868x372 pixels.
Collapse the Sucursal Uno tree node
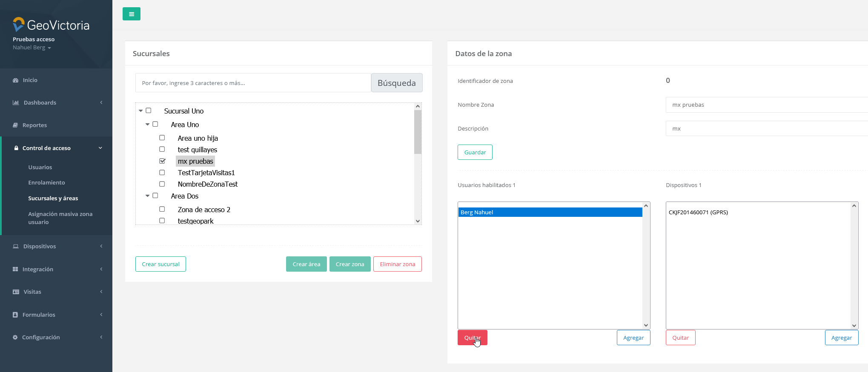click(x=141, y=111)
